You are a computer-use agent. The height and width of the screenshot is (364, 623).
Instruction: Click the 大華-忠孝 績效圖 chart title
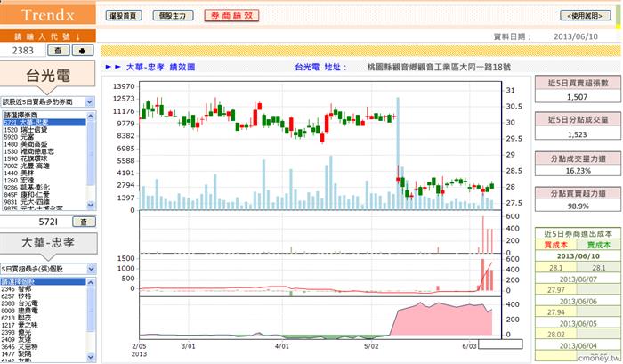tap(160, 67)
